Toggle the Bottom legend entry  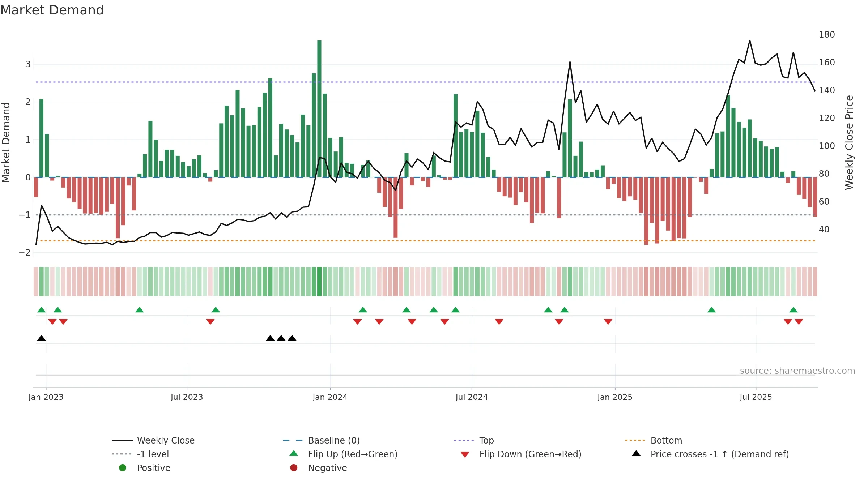[654, 440]
